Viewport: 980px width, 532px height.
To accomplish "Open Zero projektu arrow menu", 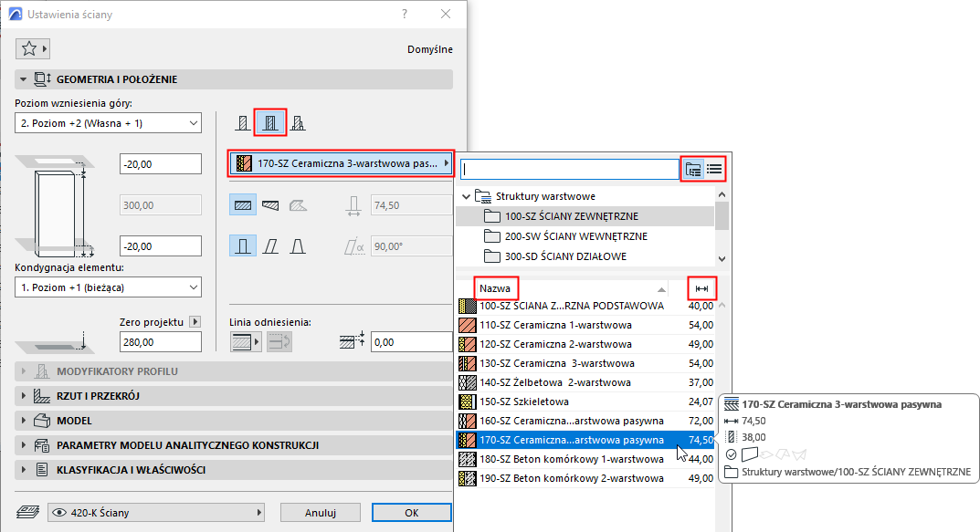I will pyautogui.click(x=195, y=321).
